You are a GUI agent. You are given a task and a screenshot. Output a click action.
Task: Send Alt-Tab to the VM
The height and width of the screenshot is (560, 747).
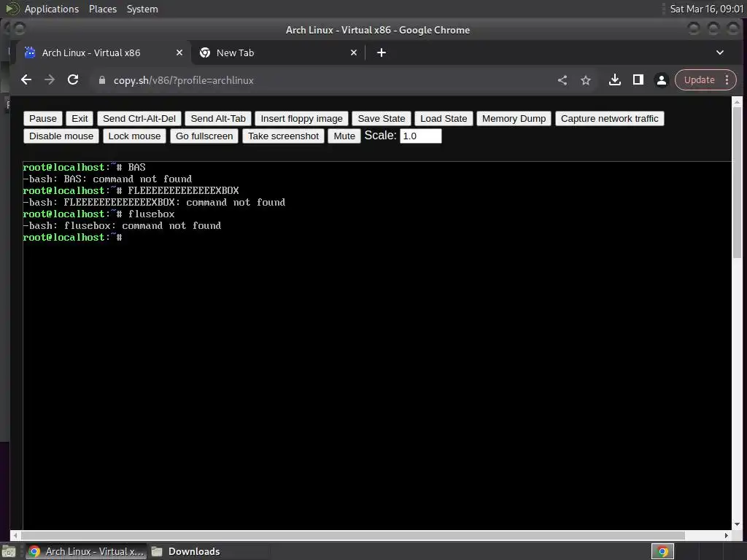point(218,119)
